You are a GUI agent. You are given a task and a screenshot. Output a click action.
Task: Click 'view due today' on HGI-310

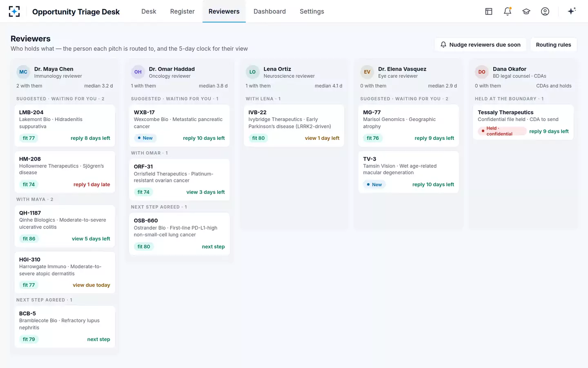91,285
